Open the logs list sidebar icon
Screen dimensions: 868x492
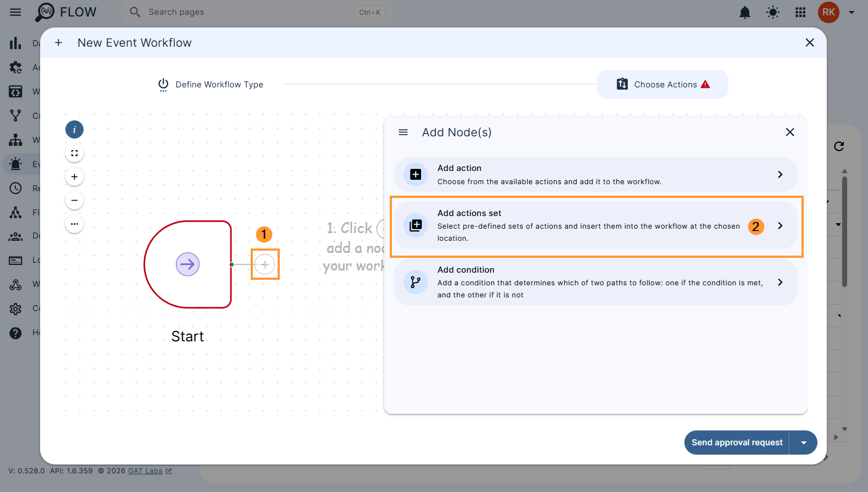click(15, 261)
